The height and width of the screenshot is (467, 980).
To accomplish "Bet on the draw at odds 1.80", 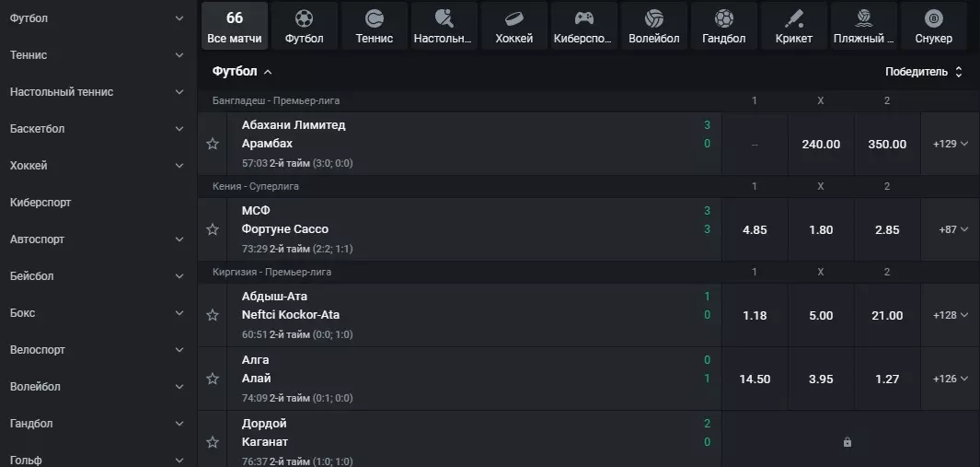I will tap(821, 229).
